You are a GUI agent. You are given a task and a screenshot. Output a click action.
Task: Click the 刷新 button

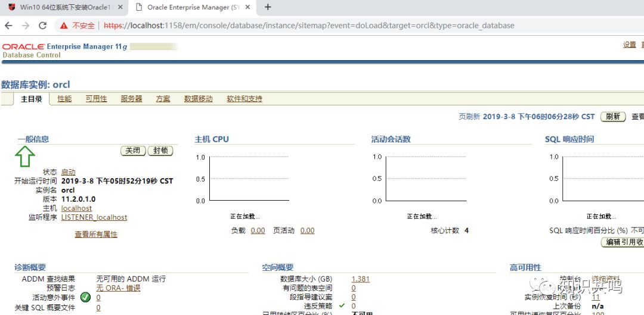click(613, 117)
